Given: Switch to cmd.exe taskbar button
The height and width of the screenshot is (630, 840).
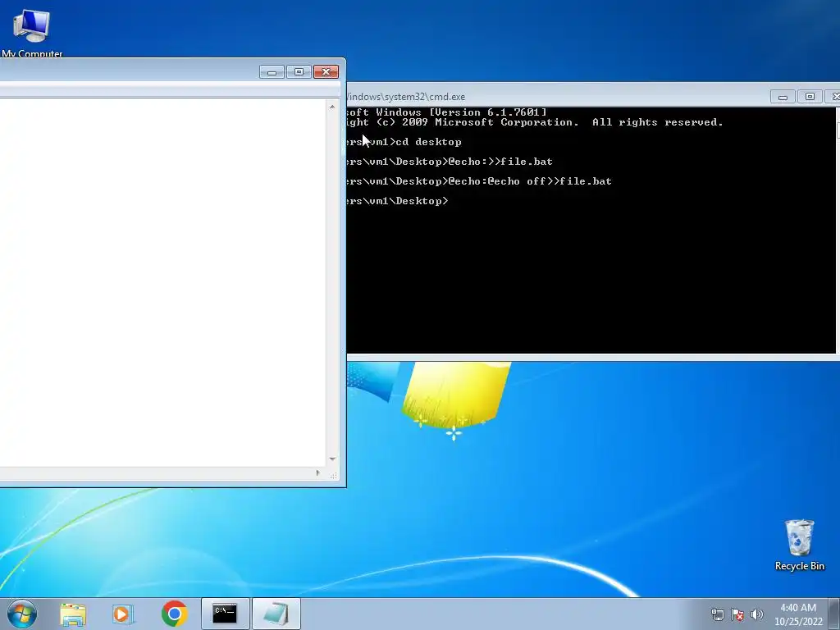Looking at the screenshot, I should (225, 614).
